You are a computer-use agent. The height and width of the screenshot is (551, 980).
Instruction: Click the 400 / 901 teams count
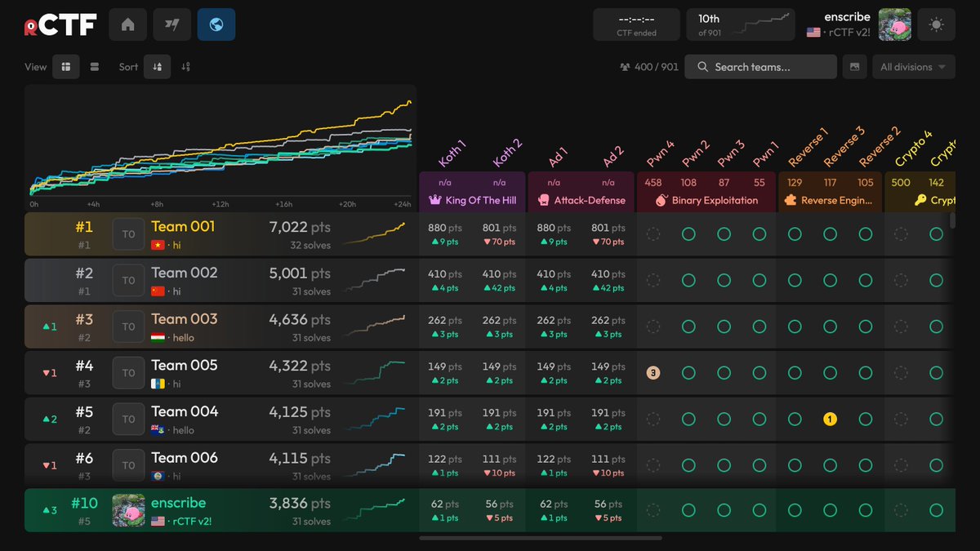point(649,67)
